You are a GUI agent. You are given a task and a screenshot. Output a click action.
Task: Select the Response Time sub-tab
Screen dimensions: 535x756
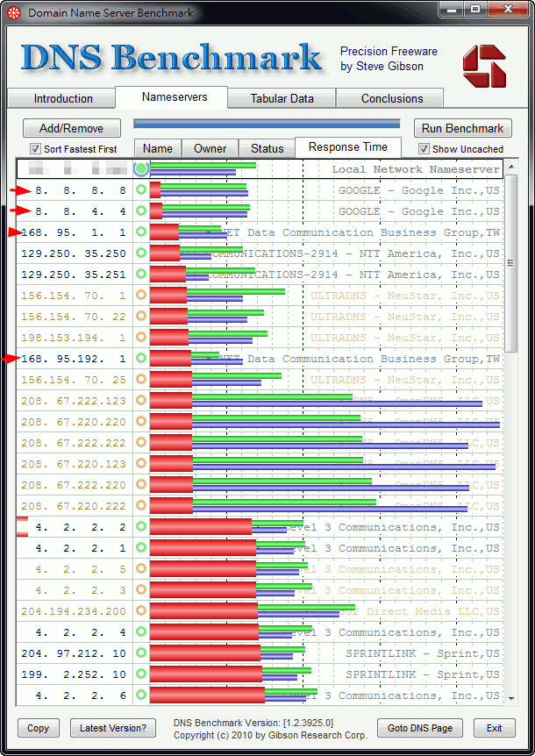[x=347, y=147]
